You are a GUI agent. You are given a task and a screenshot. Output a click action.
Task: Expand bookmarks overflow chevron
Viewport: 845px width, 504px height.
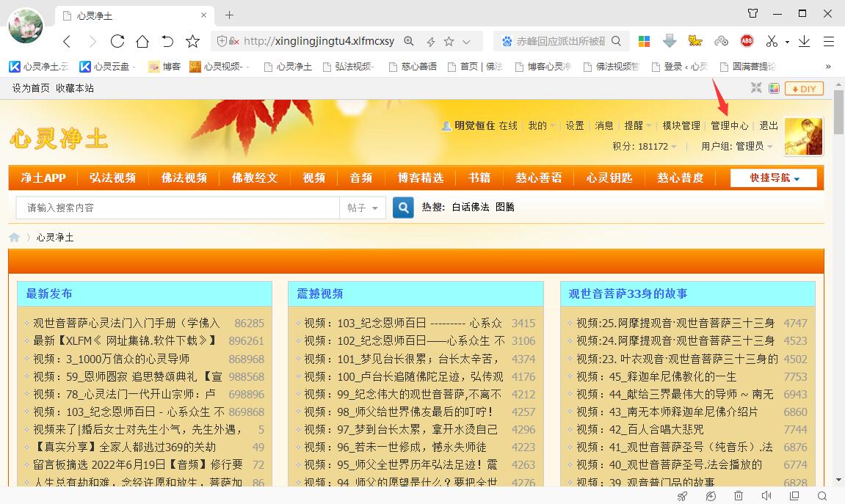[x=828, y=66]
